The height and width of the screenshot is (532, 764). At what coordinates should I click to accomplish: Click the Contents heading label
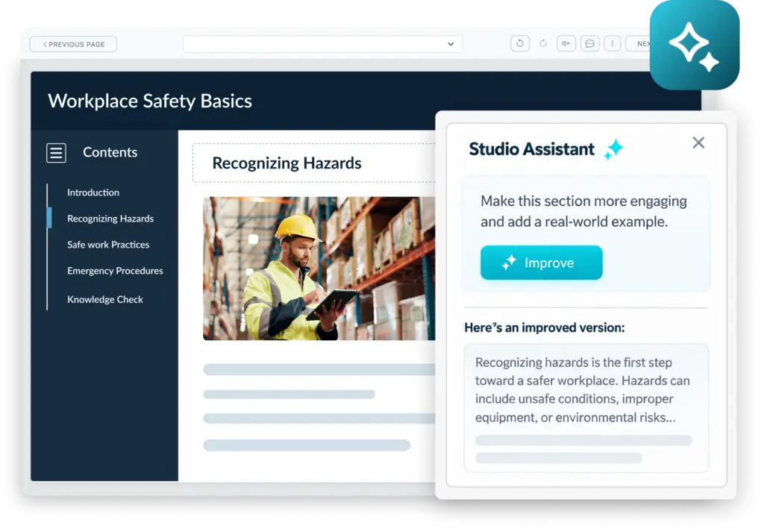(110, 152)
